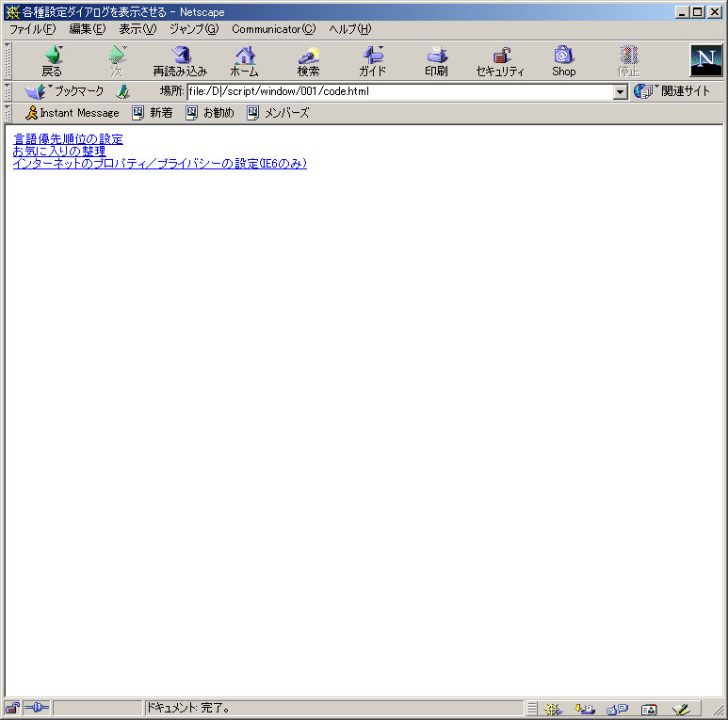
Task: Click the Shop toolbar button
Action: click(x=563, y=61)
